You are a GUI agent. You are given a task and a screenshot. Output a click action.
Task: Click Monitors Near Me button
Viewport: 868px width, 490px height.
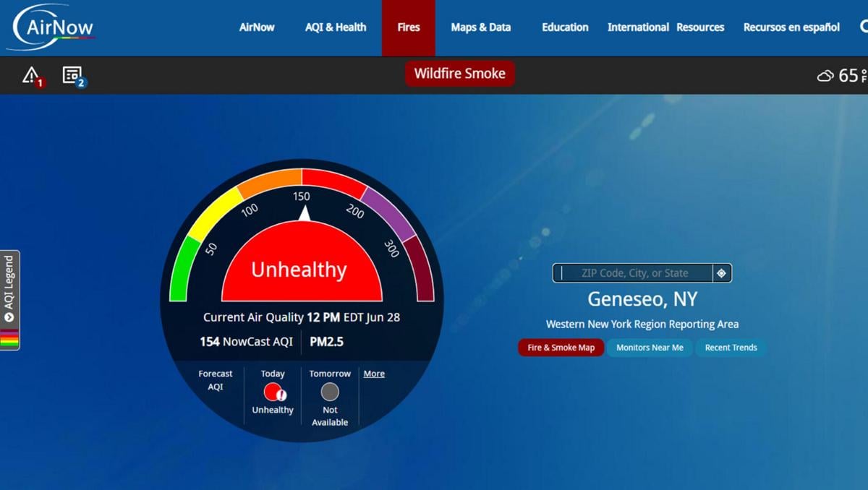[650, 348]
